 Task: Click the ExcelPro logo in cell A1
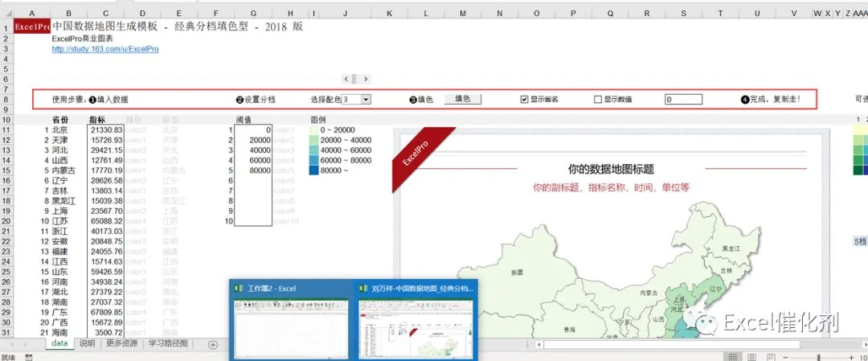tap(32, 27)
